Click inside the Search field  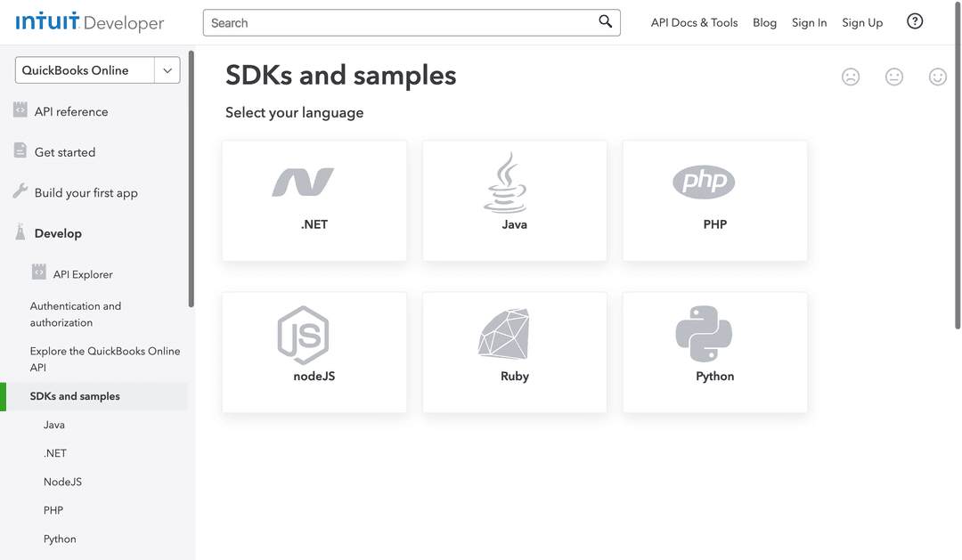click(401, 22)
